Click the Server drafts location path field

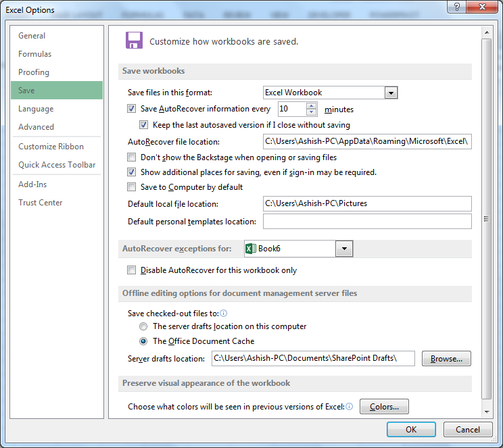coord(313,358)
